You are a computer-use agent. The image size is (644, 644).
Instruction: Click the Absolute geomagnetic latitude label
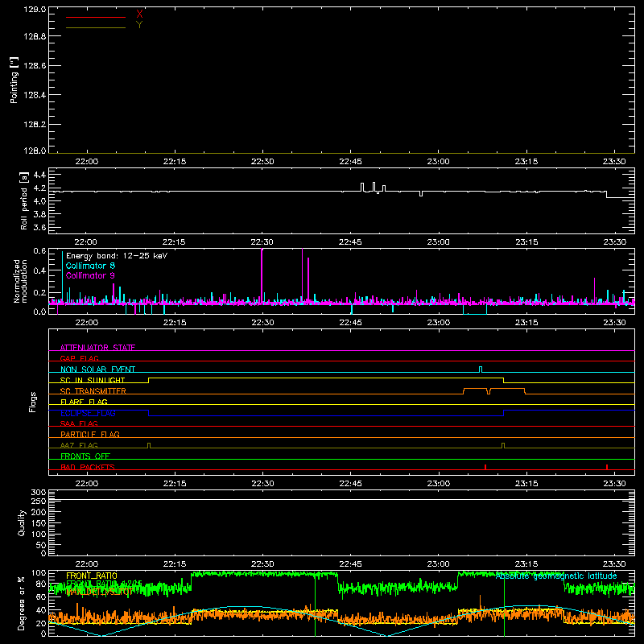coord(556,576)
